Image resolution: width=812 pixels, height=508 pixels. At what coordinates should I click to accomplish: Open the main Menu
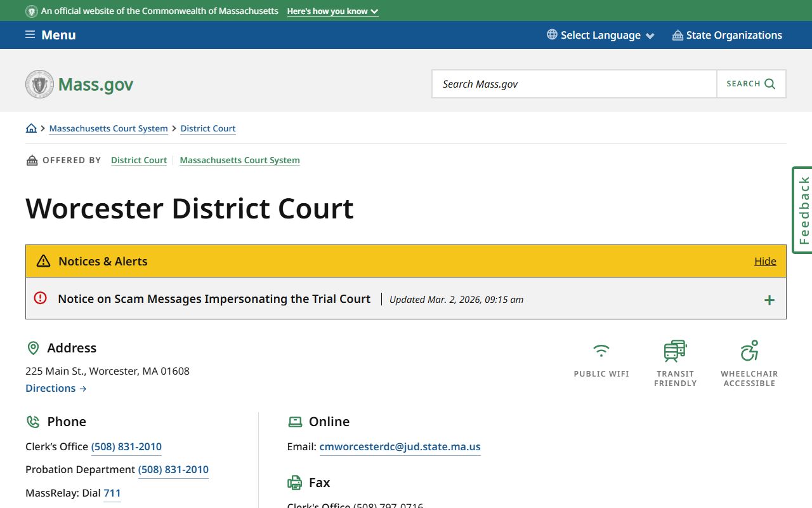click(x=51, y=35)
